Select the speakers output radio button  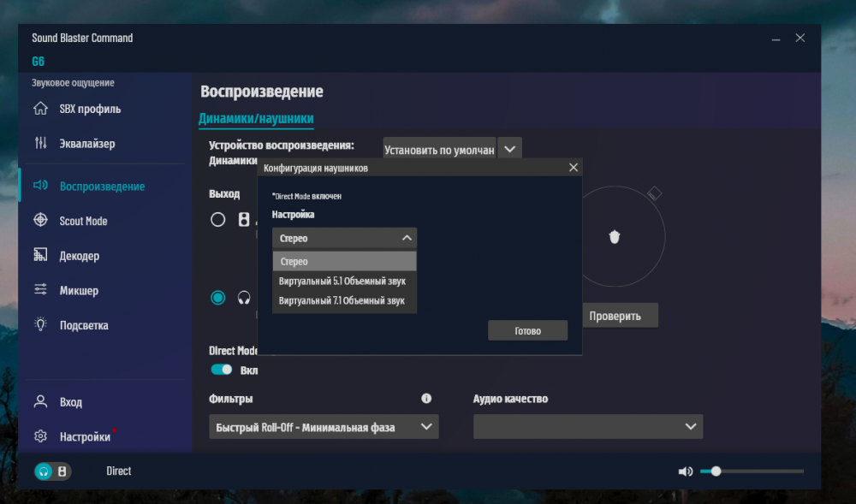tap(218, 220)
